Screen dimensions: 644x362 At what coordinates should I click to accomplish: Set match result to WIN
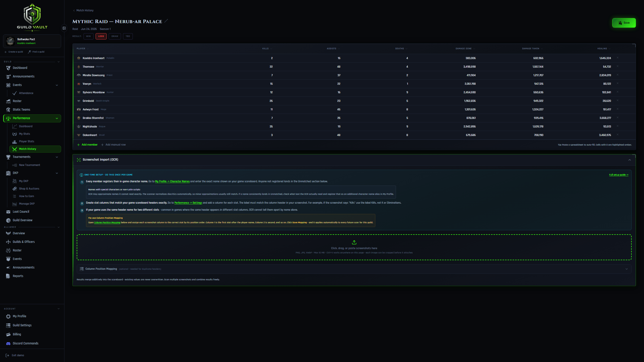click(88, 36)
